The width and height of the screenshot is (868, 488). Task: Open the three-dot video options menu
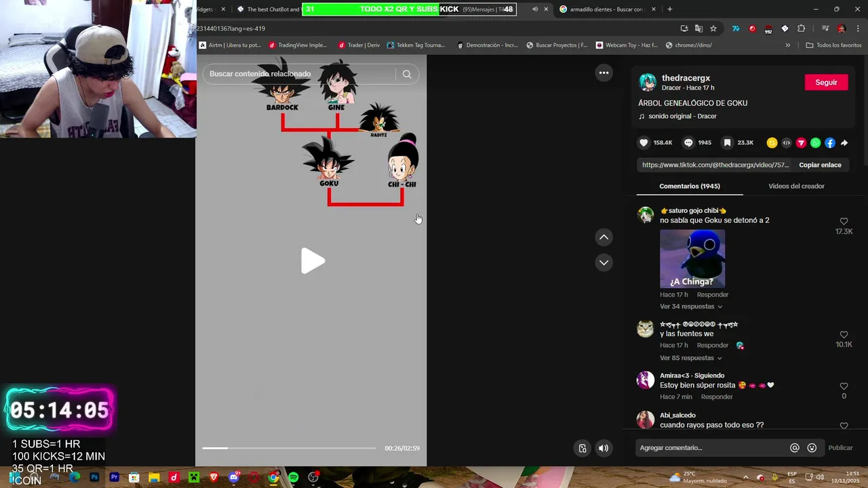pyautogui.click(x=604, y=73)
